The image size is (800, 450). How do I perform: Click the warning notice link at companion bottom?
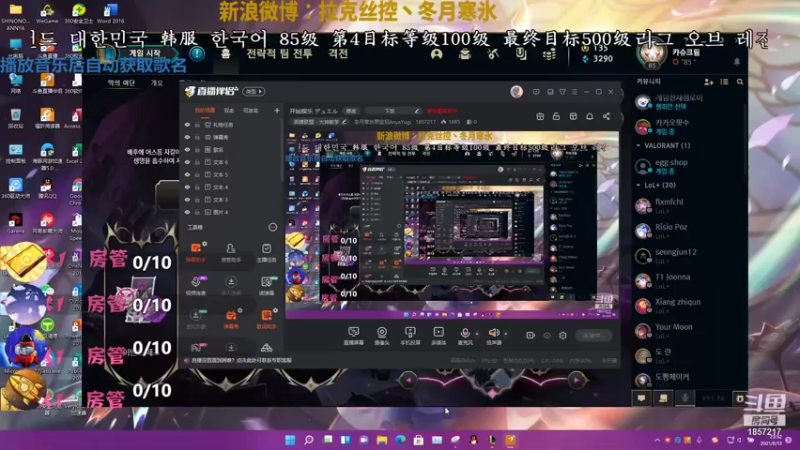[241, 360]
